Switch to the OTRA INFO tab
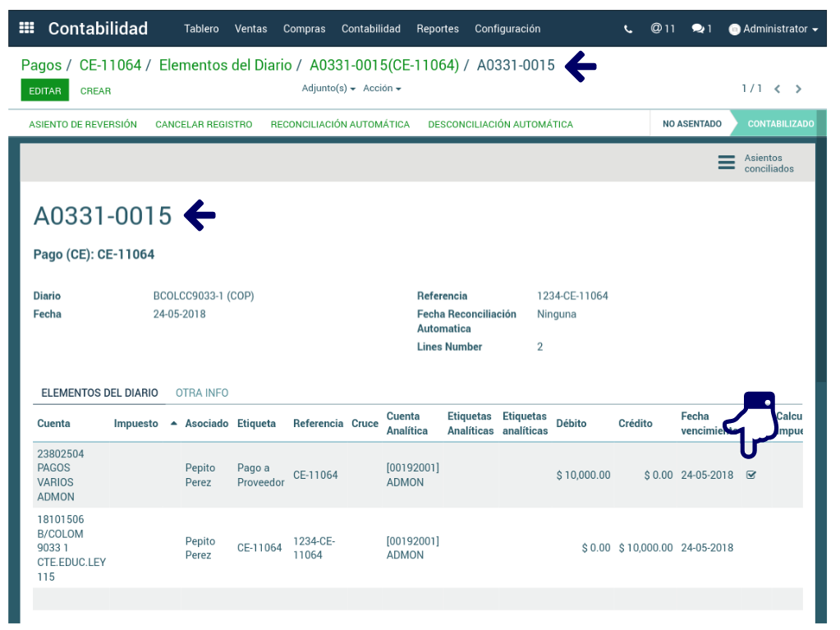The width and height of the screenshot is (840, 630). point(202,393)
